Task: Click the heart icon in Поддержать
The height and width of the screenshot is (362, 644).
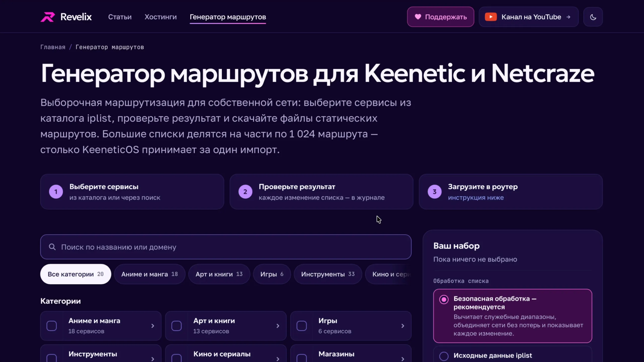Action: pos(418,17)
